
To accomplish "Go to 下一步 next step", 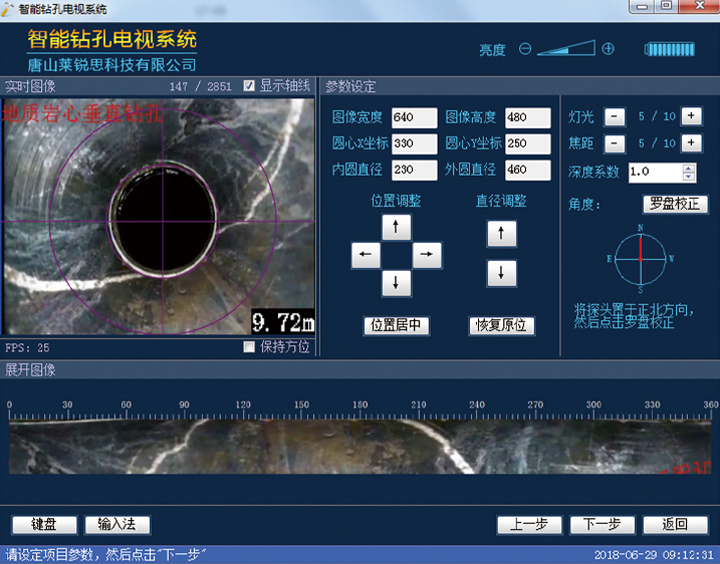I will (602, 524).
